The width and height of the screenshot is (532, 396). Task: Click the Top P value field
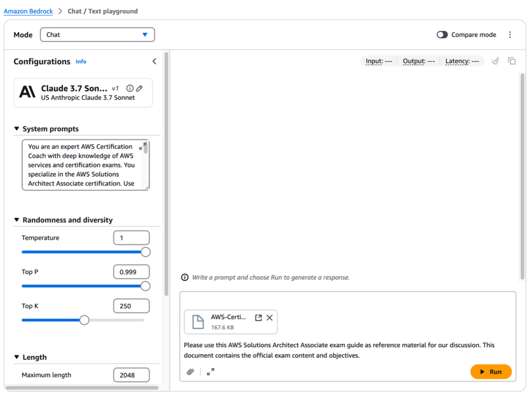point(131,272)
